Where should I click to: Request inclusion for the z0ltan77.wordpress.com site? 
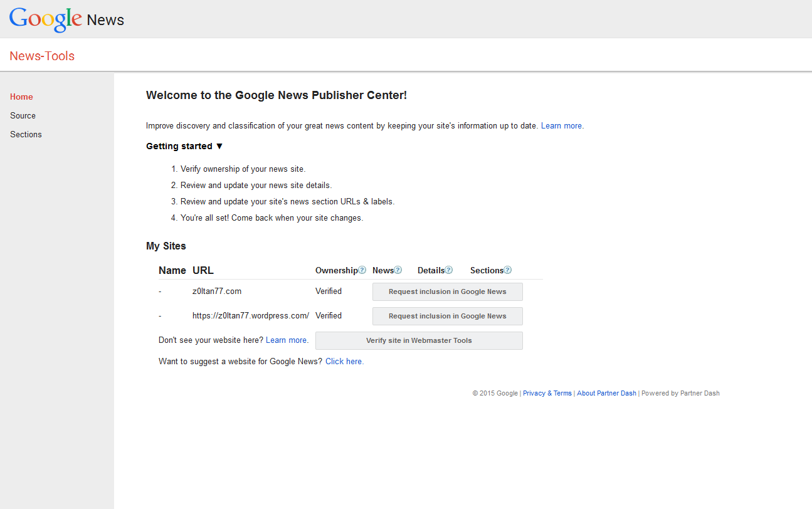(x=447, y=316)
